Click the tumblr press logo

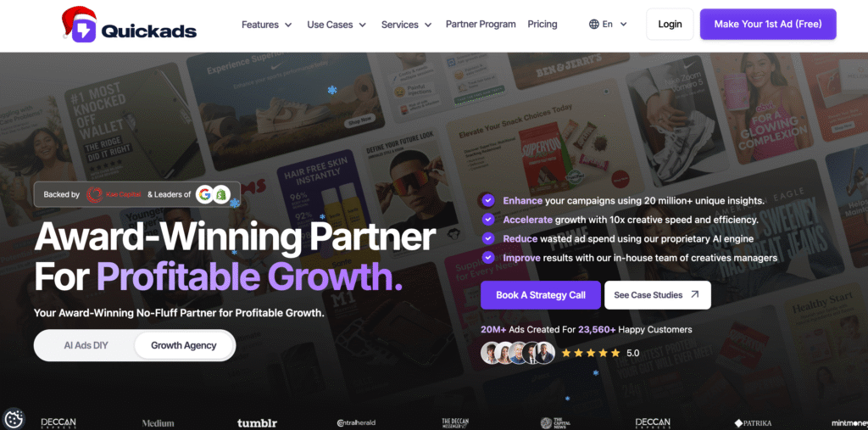click(257, 423)
